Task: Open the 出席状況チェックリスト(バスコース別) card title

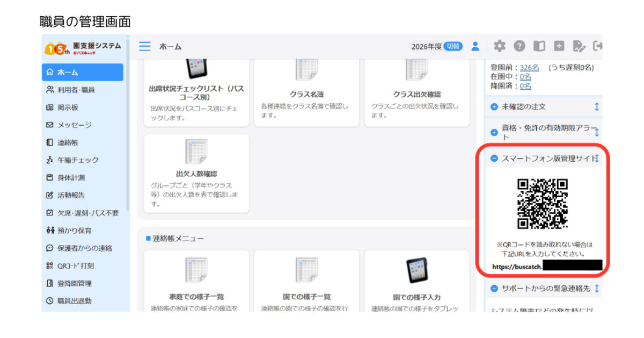Action: click(196, 93)
